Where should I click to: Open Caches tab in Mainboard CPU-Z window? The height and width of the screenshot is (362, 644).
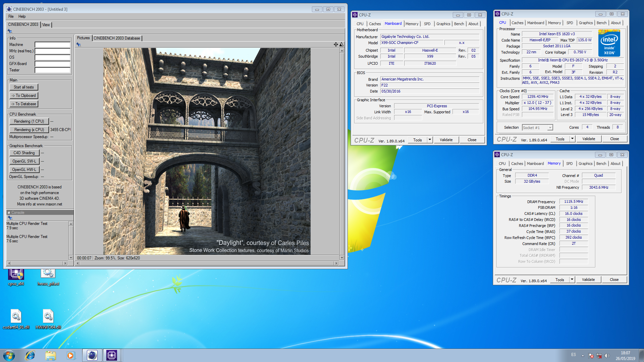tap(375, 24)
